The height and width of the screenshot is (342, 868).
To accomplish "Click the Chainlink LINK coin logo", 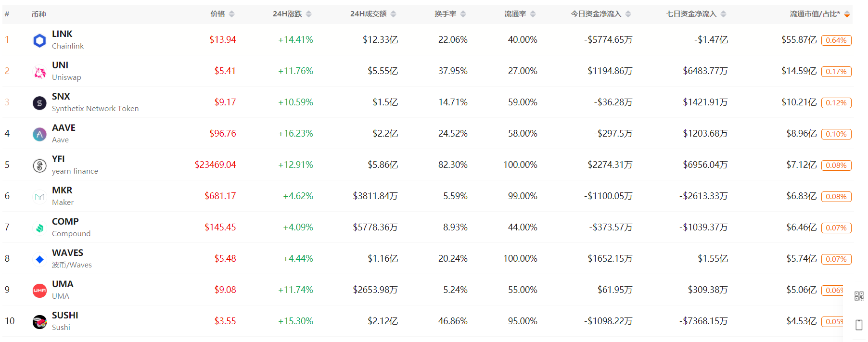I will (39, 40).
